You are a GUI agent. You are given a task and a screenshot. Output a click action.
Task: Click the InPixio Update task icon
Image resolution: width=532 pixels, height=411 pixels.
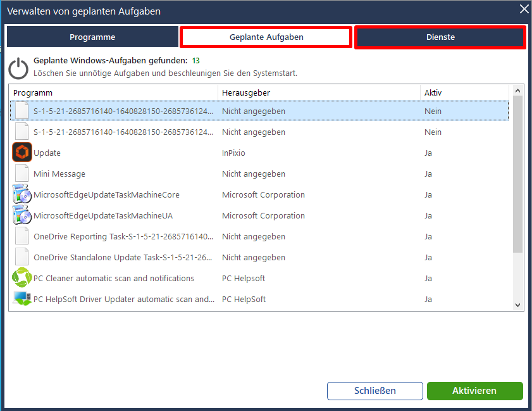point(22,152)
